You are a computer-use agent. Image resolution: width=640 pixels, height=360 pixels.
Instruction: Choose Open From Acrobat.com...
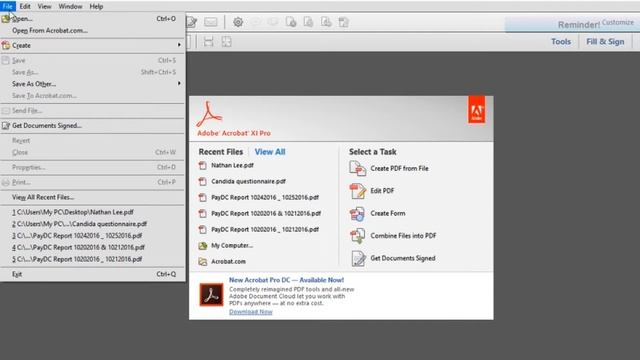(x=93, y=31)
